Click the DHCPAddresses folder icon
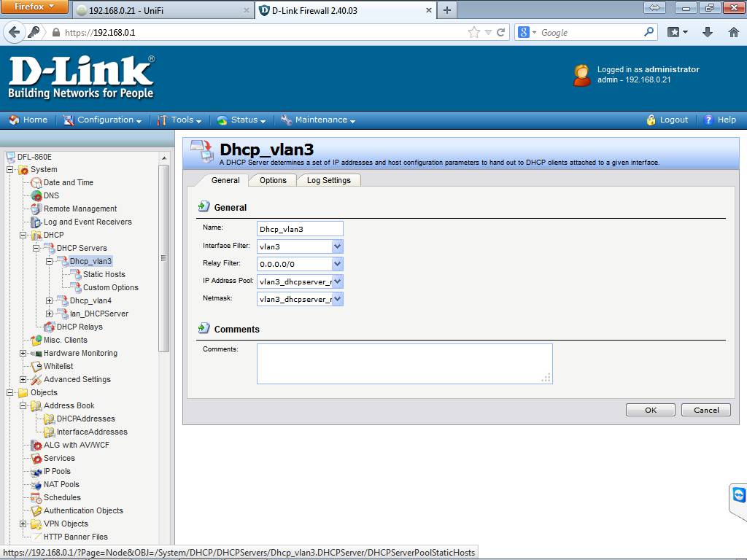The image size is (747, 560). [49, 419]
